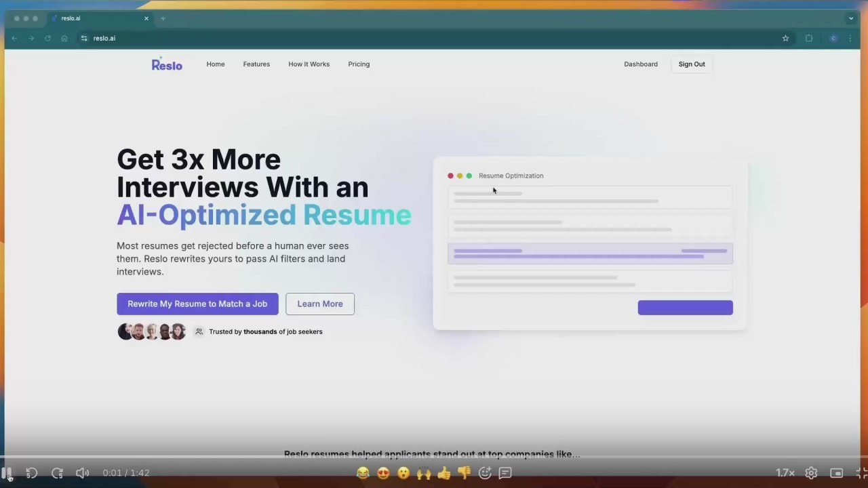Viewport: 868px width, 488px height.
Task: Reload the reslo.ai page
Action: (47, 39)
